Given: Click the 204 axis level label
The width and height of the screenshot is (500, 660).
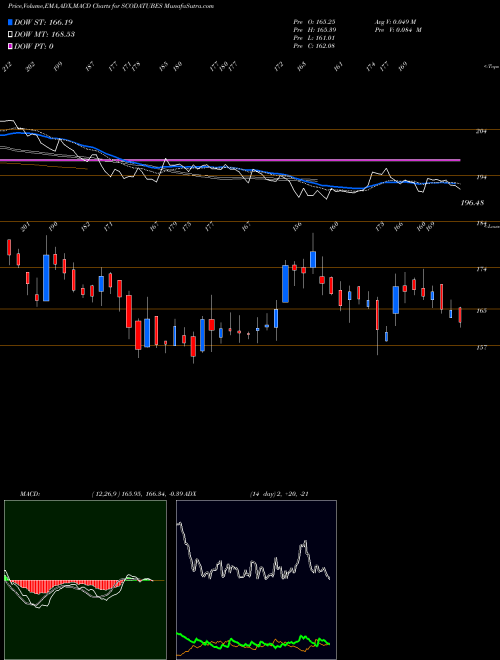Looking at the screenshot, I should click(481, 131).
